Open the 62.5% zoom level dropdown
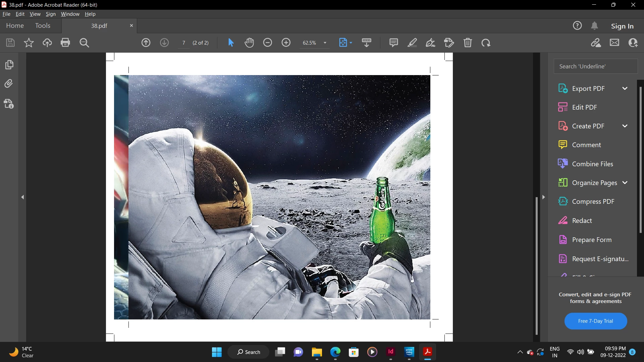 tap(325, 43)
